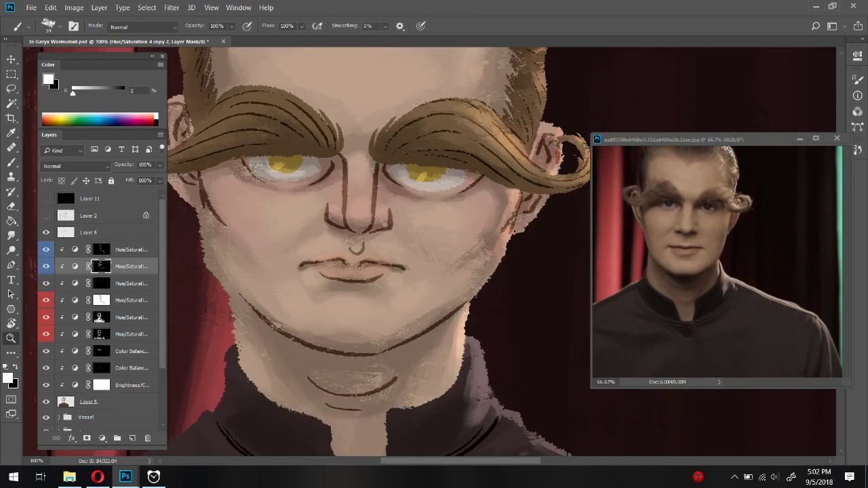The width and height of the screenshot is (868, 488).
Task: Swap foreground and background colors
Action: 16,367
